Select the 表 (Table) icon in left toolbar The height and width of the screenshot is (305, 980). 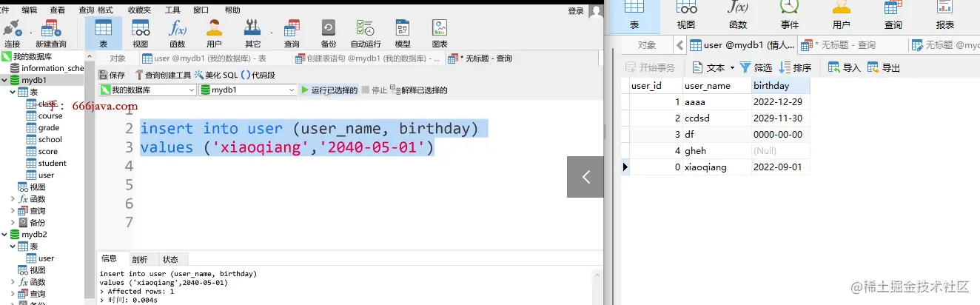tap(104, 33)
